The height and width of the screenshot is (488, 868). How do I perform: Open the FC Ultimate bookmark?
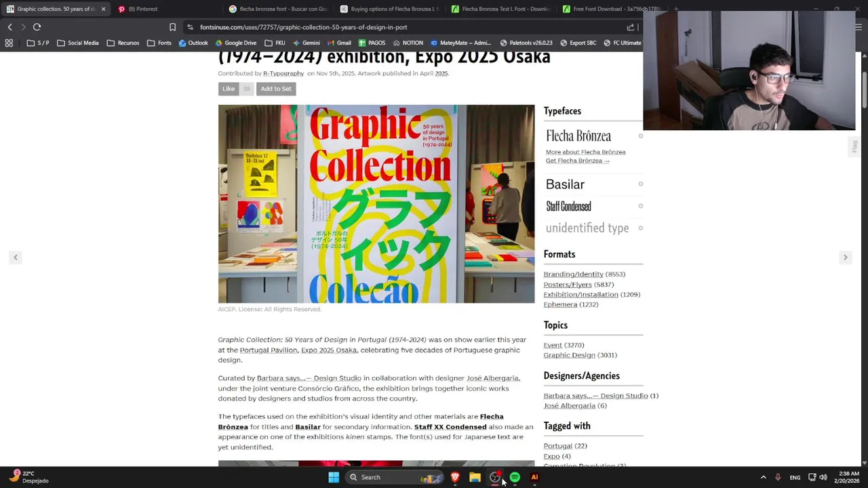coord(622,43)
